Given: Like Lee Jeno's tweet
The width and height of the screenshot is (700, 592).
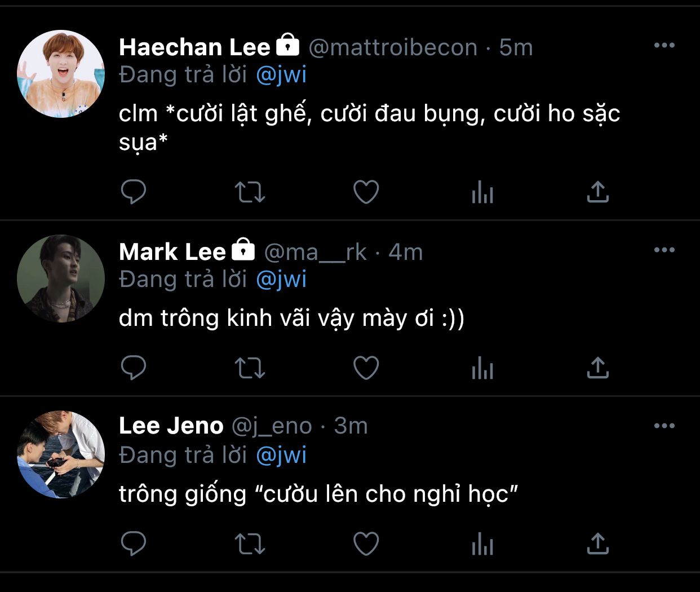Looking at the screenshot, I should [x=366, y=544].
